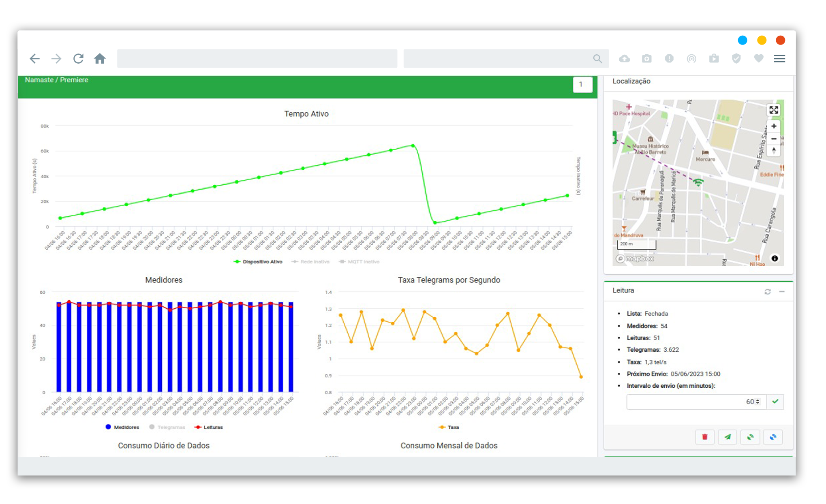Click the peak point of Tempo Ativo line
This screenshot has height=504, width=826.
pos(413,145)
